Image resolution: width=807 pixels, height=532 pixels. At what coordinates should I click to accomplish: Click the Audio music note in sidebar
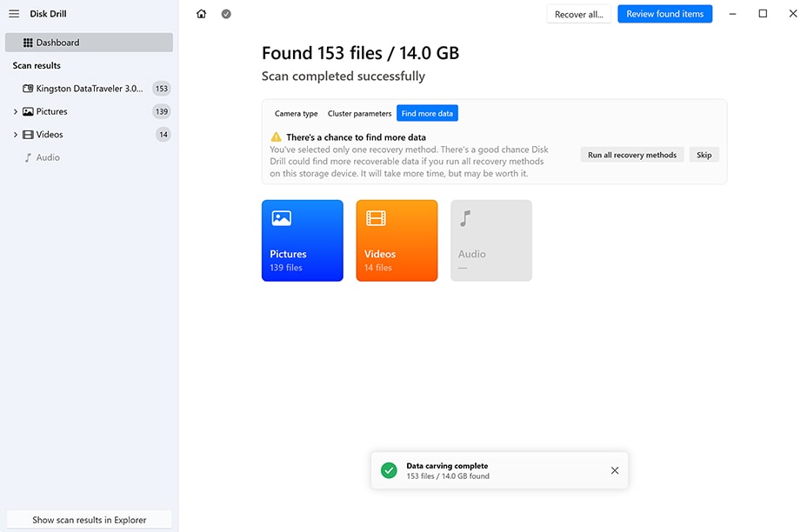click(28, 157)
